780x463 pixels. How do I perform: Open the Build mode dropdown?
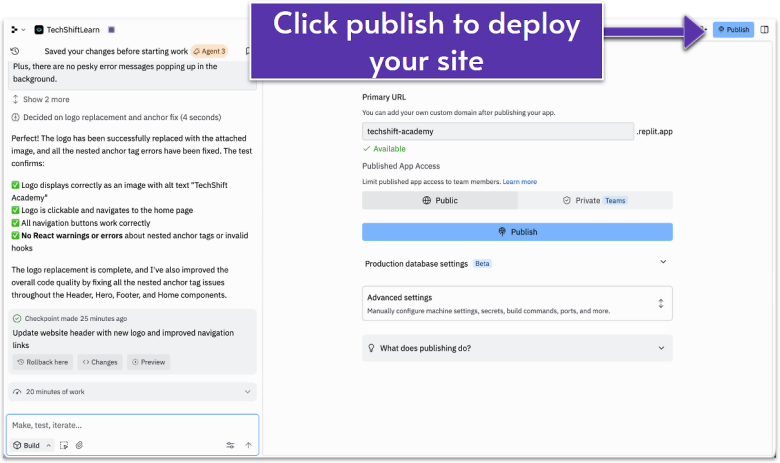(x=32, y=445)
